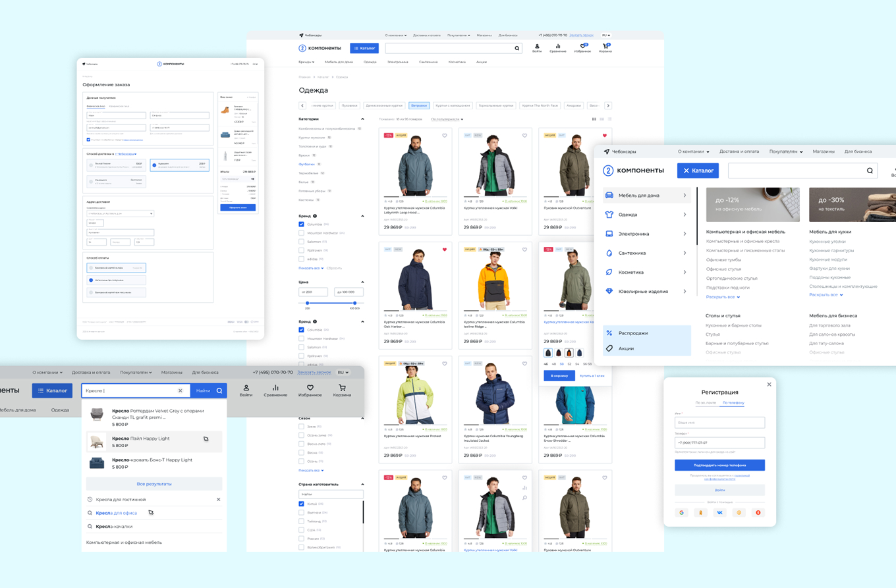Click the Войти user icon next to Найти
The image size is (896, 588).
point(246,388)
